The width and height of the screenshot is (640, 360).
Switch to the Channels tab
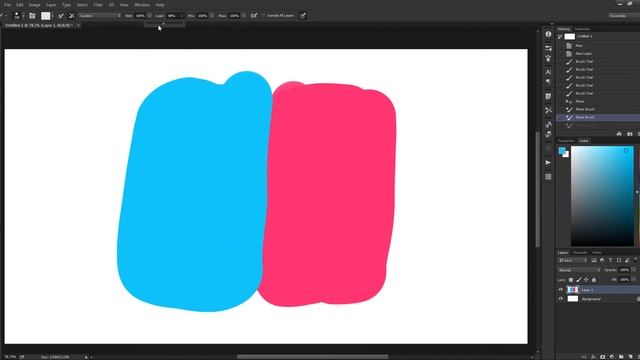click(580, 253)
